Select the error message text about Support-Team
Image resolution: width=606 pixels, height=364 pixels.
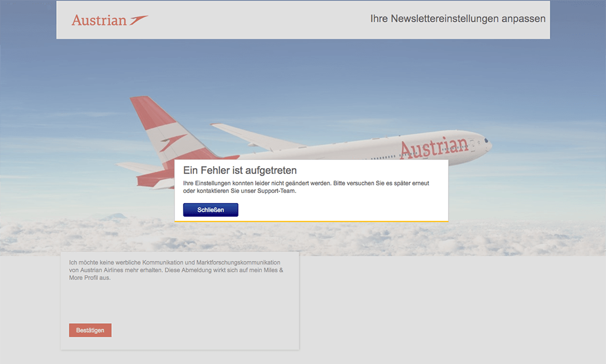point(306,187)
